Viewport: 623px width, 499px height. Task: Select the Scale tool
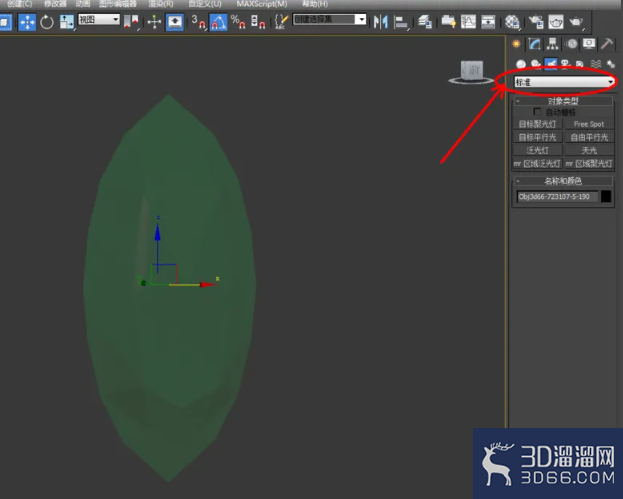pyautogui.click(x=66, y=22)
